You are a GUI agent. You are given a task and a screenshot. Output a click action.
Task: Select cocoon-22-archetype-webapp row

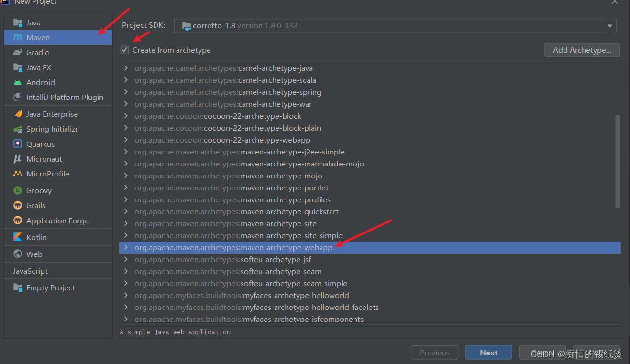click(x=370, y=140)
